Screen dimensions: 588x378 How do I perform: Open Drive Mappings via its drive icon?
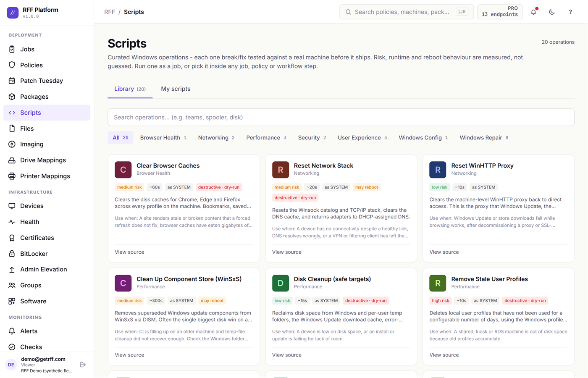[x=12, y=160]
